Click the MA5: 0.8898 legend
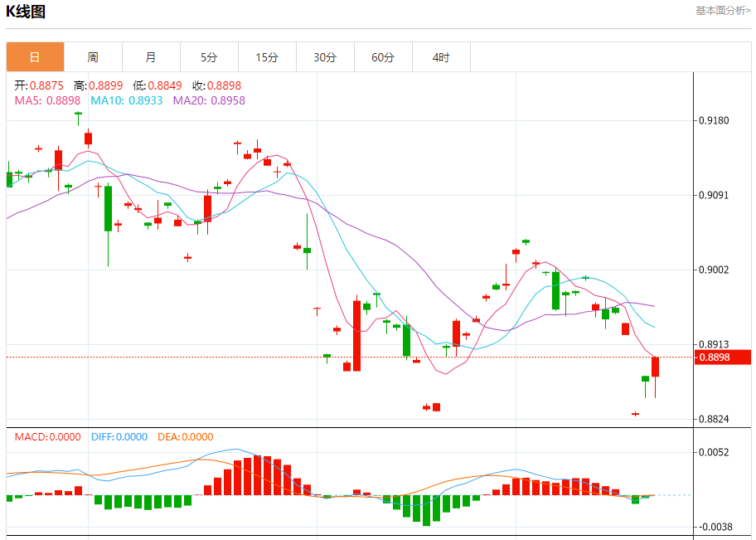Screen dimensions: 756x540 click(48, 101)
